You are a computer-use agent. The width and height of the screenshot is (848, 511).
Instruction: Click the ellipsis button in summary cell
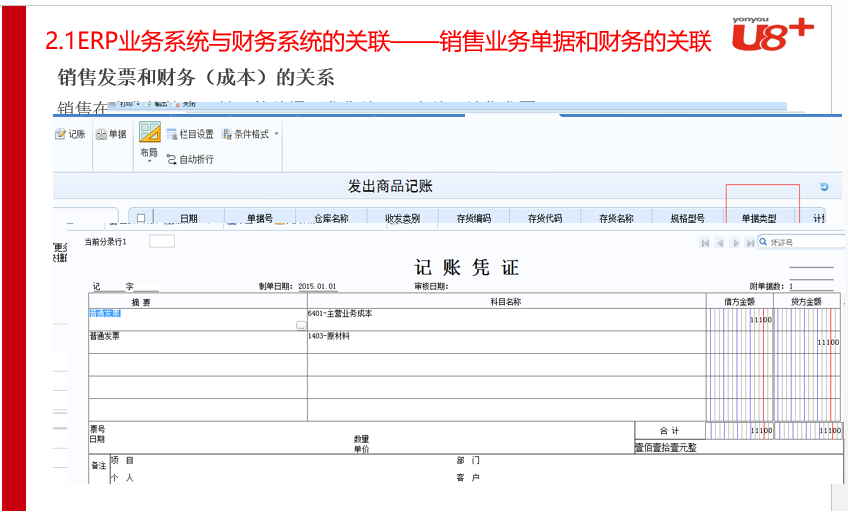[300, 326]
